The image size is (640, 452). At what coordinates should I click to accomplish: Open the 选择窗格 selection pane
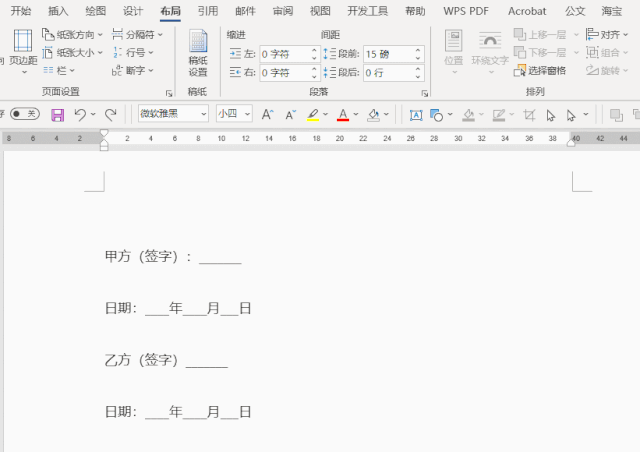540,71
